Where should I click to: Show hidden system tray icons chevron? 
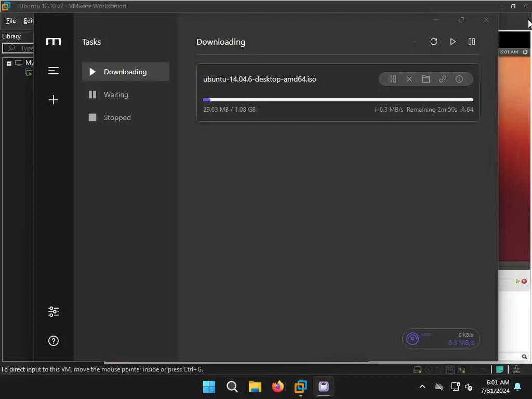(422, 387)
